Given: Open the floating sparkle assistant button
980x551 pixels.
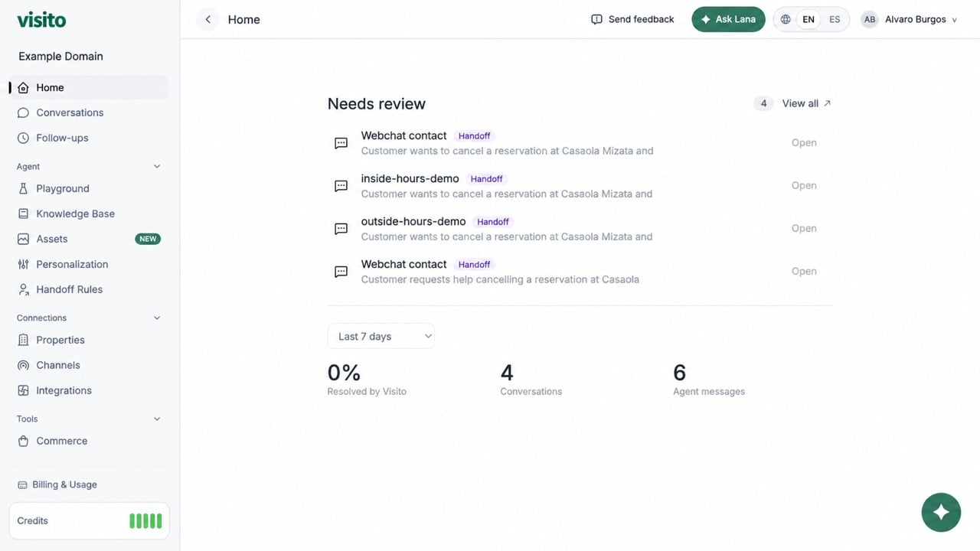Looking at the screenshot, I should (942, 512).
